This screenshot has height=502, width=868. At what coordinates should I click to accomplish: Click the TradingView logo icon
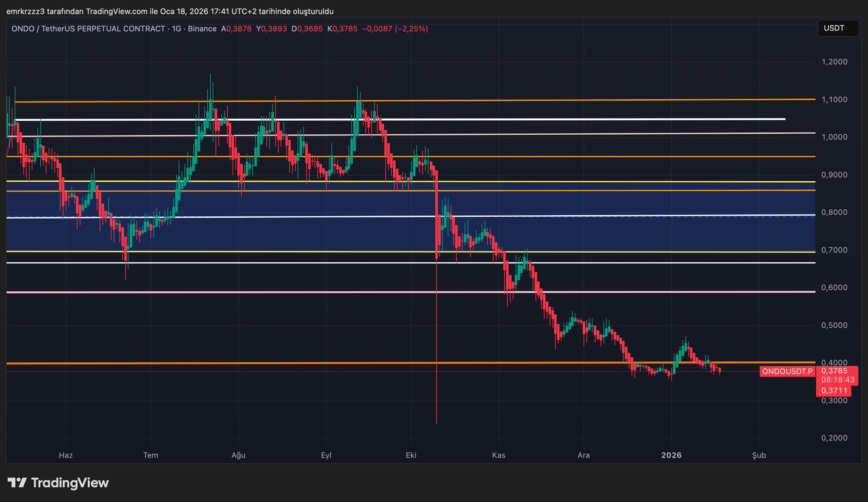click(17, 483)
